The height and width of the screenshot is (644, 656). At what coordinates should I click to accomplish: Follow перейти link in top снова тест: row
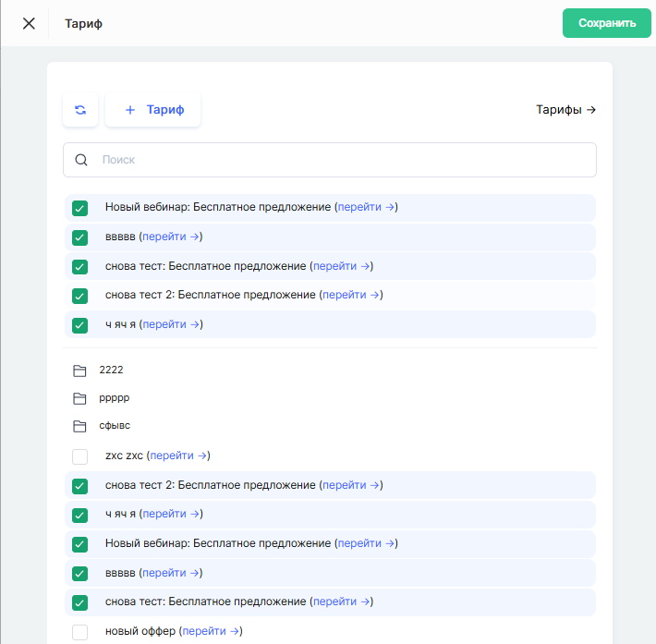click(x=341, y=266)
